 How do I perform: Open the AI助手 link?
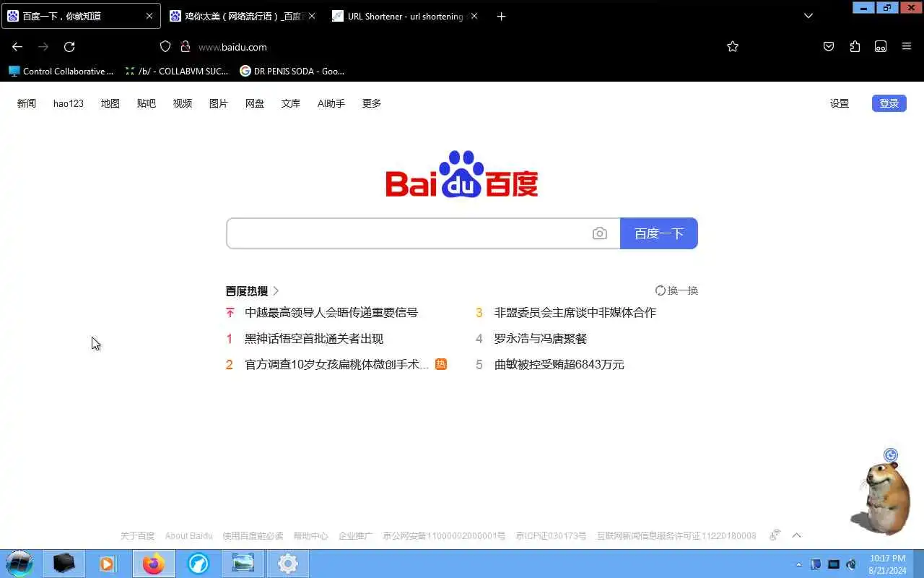pyautogui.click(x=331, y=103)
